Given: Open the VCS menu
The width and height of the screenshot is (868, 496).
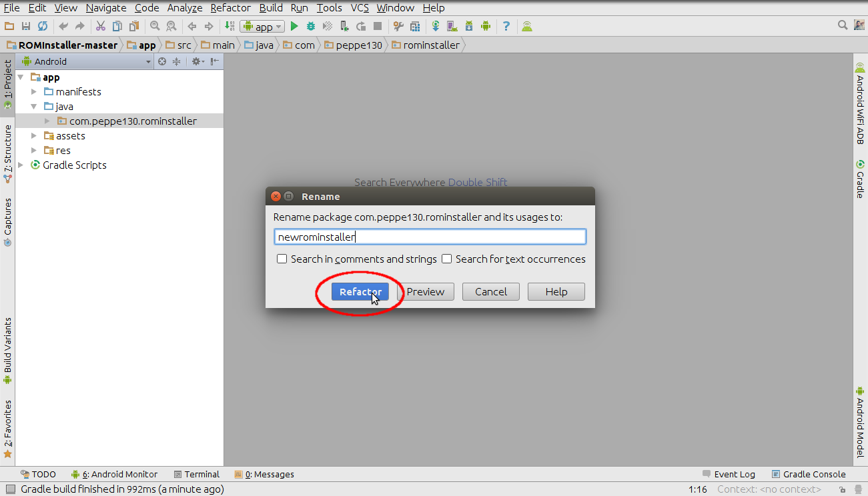Looking at the screenshot, I should (x=360, y=8).
